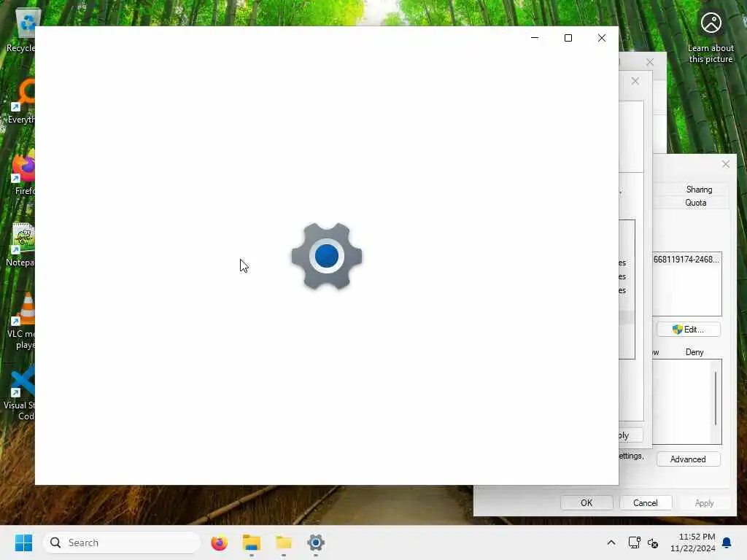The image size is (747, 560).
Task: Maximize the Settings loading window
Action: 568,38
